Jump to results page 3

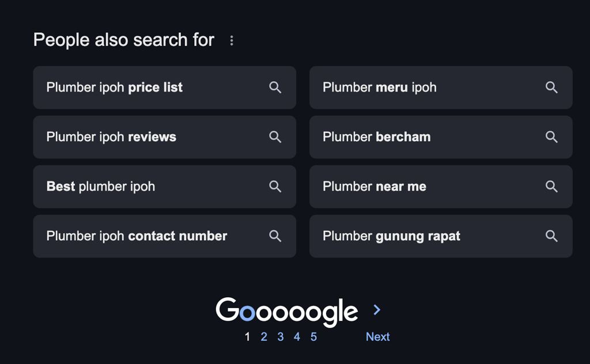coord(281,337)
